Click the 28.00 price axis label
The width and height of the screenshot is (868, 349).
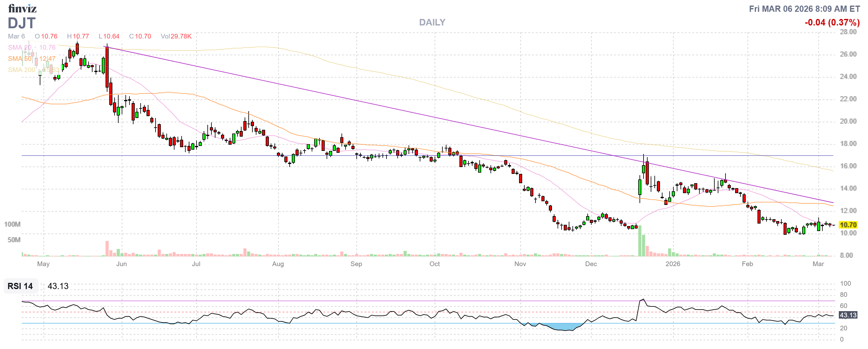848,32
